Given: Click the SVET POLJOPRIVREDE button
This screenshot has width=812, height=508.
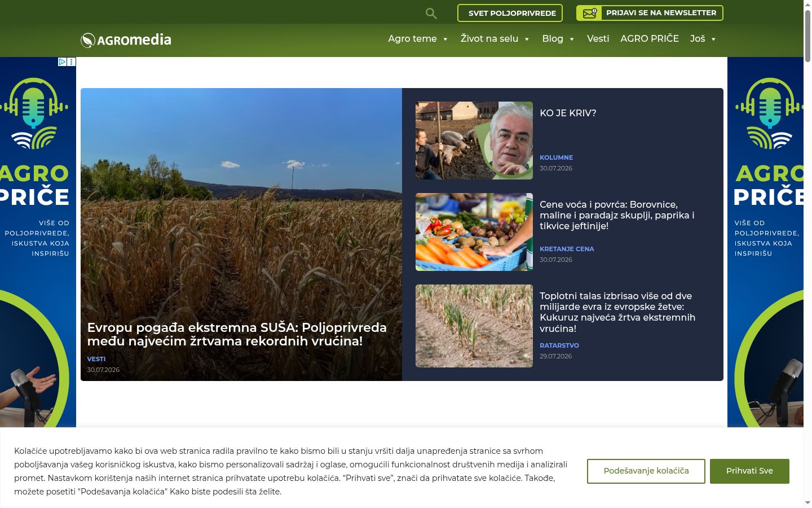Looking at the screenshot, I should 510,13.
